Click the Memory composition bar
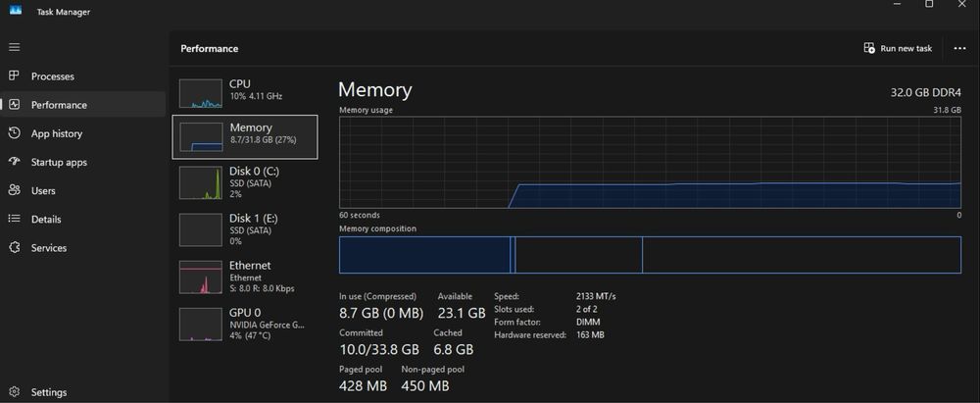Image resolution: width=980 pixels, height=403 pixels. tap(650, 255)
